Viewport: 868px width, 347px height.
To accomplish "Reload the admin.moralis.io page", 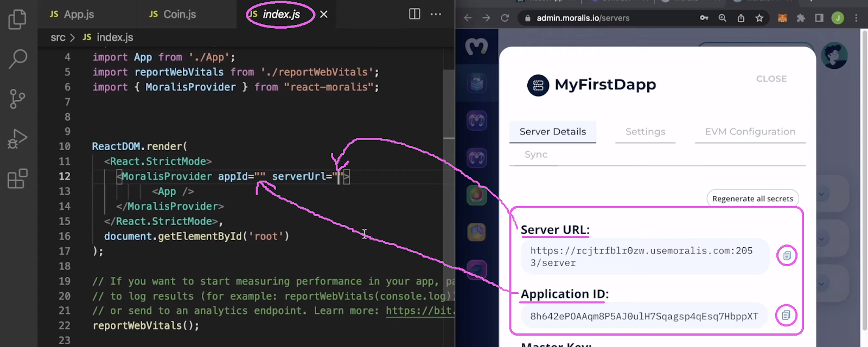I will click(x=505, y=18).
